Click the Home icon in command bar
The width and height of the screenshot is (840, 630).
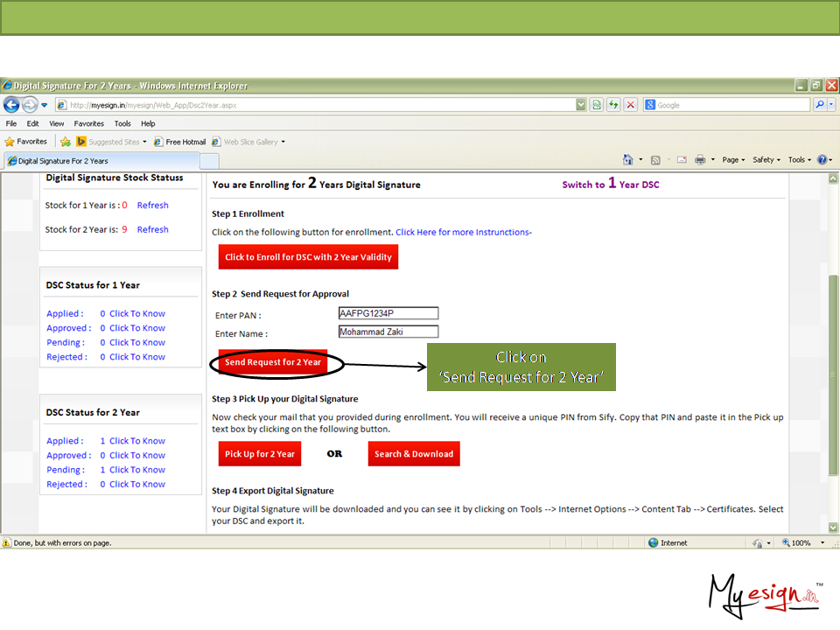coord(627,160)
